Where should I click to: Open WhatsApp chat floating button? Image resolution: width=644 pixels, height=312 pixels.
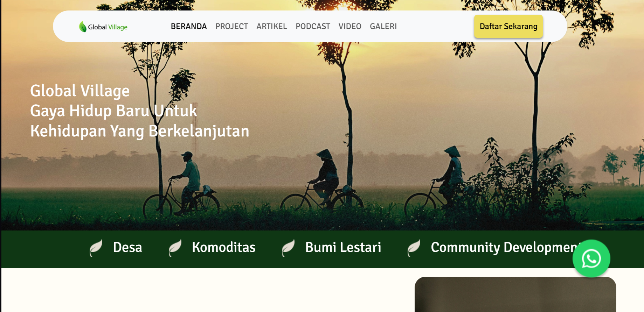click(591, 258)
